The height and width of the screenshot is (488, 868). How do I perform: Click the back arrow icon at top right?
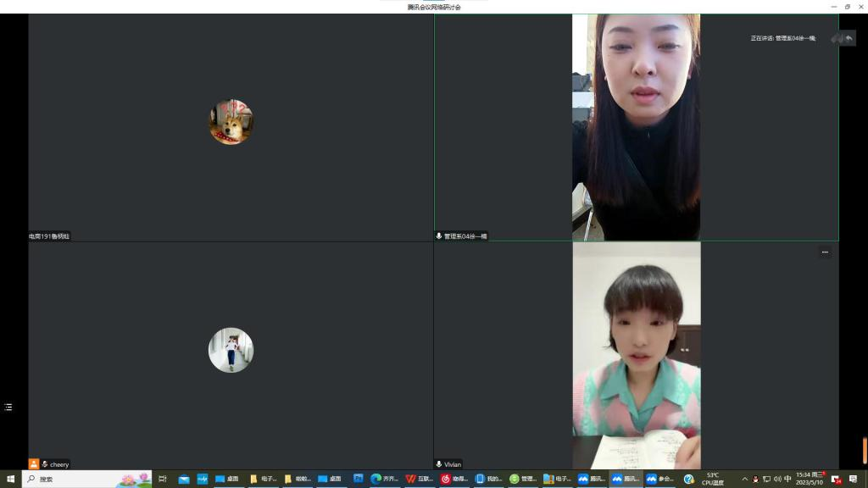pos(849,38)
